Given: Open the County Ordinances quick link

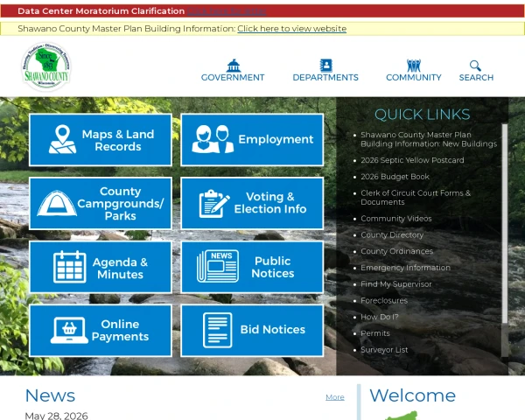Looking at the screenshot, I should pyautogui.click(x=396, y=251).
